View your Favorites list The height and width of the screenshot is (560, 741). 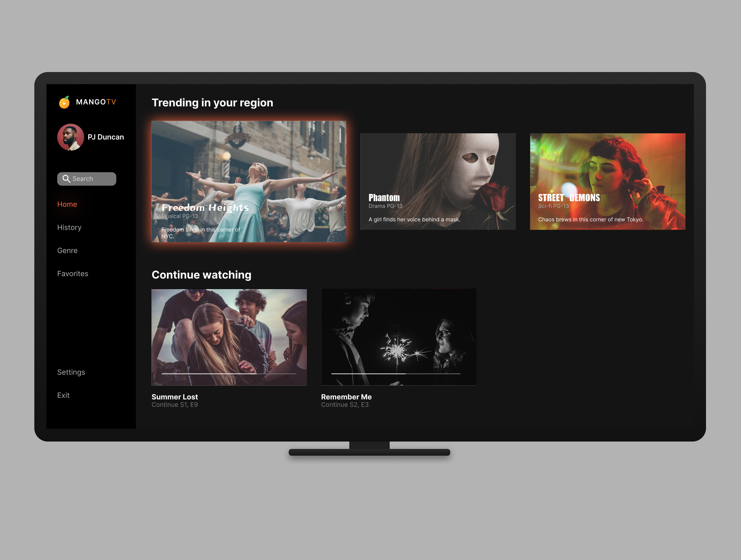(x=73, y=274)
